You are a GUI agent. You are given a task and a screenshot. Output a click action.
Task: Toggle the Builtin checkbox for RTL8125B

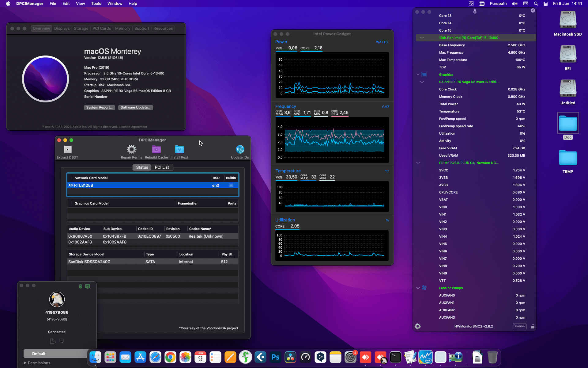tap(231, 185)
